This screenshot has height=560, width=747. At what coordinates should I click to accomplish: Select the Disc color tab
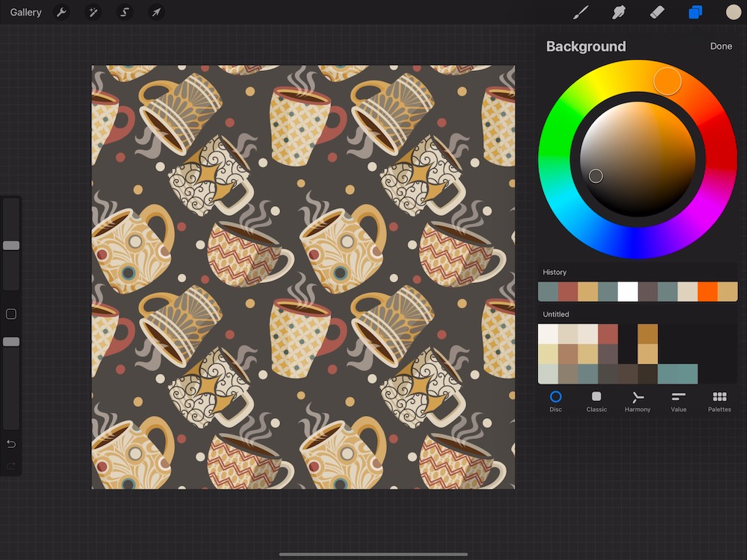[x=556, y=401]
